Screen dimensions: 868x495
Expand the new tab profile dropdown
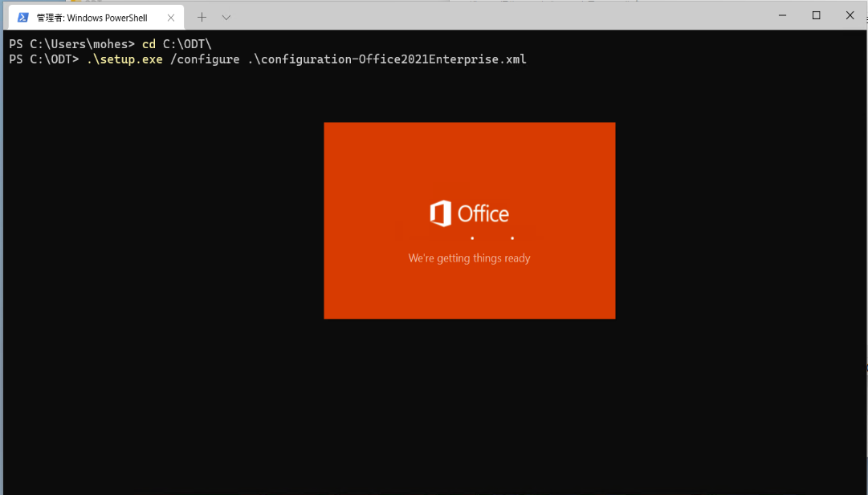[226, 18]
